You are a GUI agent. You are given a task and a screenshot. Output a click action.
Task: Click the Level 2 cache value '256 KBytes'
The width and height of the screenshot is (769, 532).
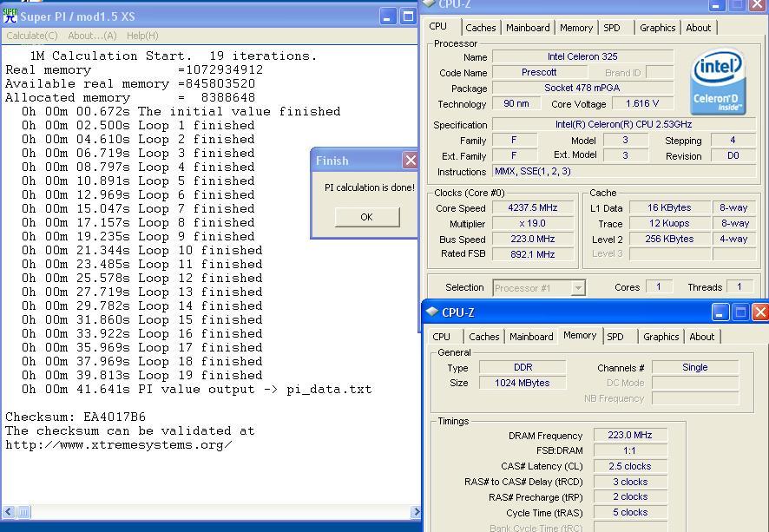[669, 240]
